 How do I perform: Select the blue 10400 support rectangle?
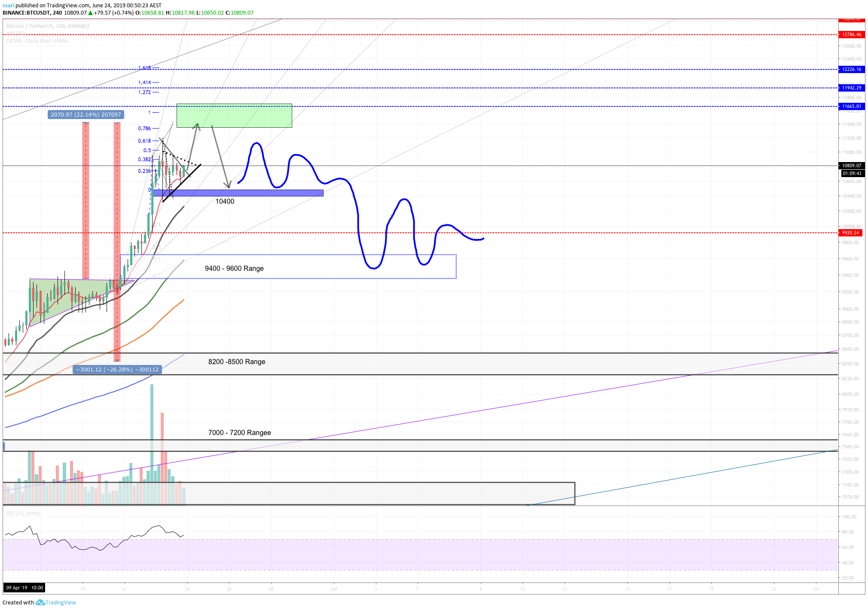(238, 193)
